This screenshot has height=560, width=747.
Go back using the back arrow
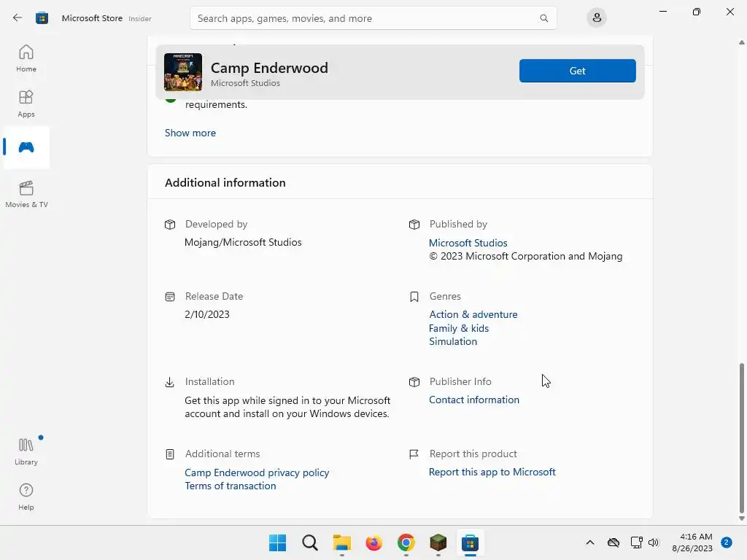(x=18, y=18)
